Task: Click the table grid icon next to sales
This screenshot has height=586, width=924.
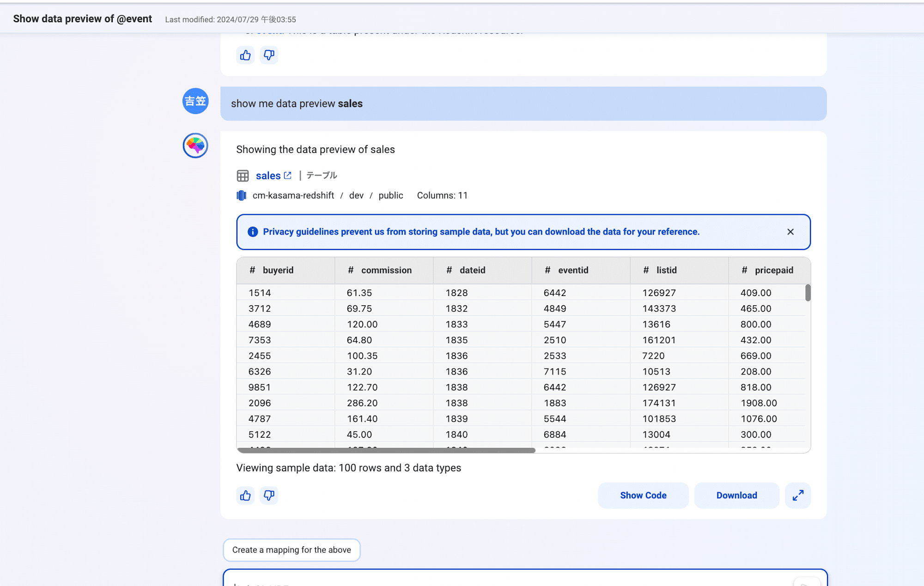Action: [243, 175]
